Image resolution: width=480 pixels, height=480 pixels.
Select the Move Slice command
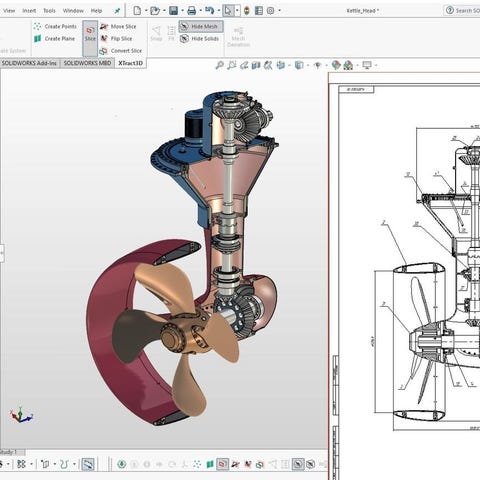(x=118, y=26)
